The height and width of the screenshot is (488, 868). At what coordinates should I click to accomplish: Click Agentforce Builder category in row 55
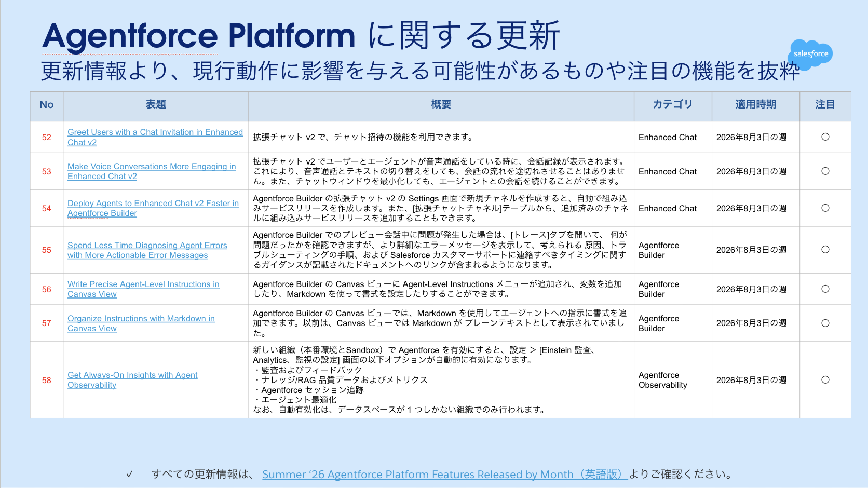(x=659, y=250)
